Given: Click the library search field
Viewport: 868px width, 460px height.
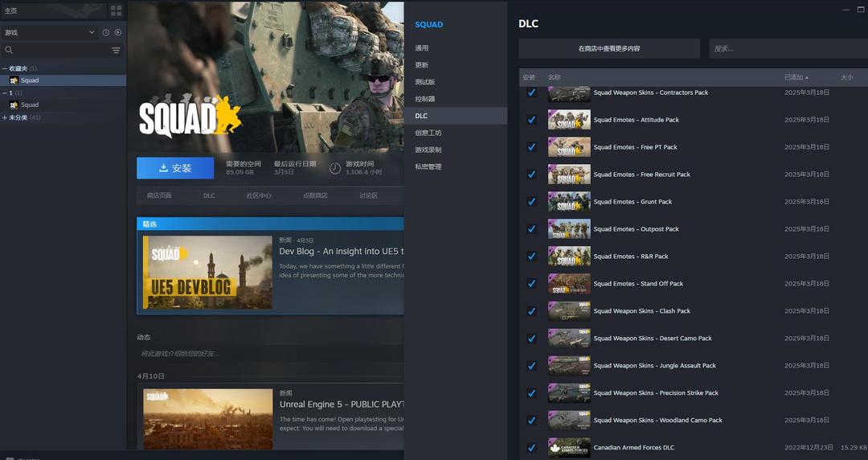Looking at the screenshot, I should (x=63, y=51).
